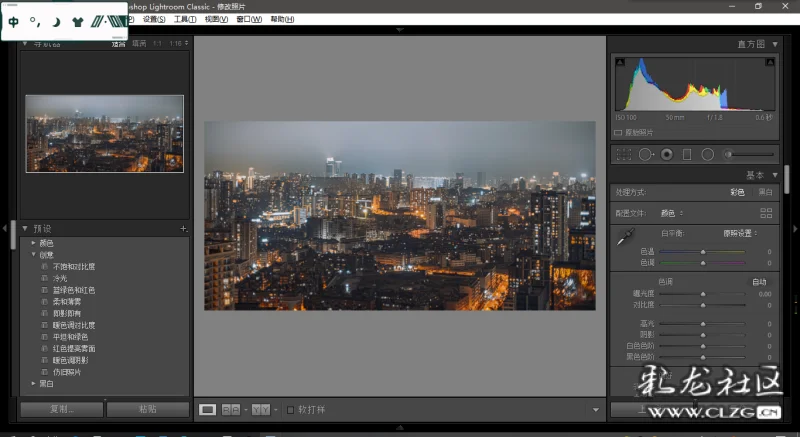Screen dimensions: 800x437
Task: Open the 配置文件 颜色 profile dropdown
Action: [672, 213]
